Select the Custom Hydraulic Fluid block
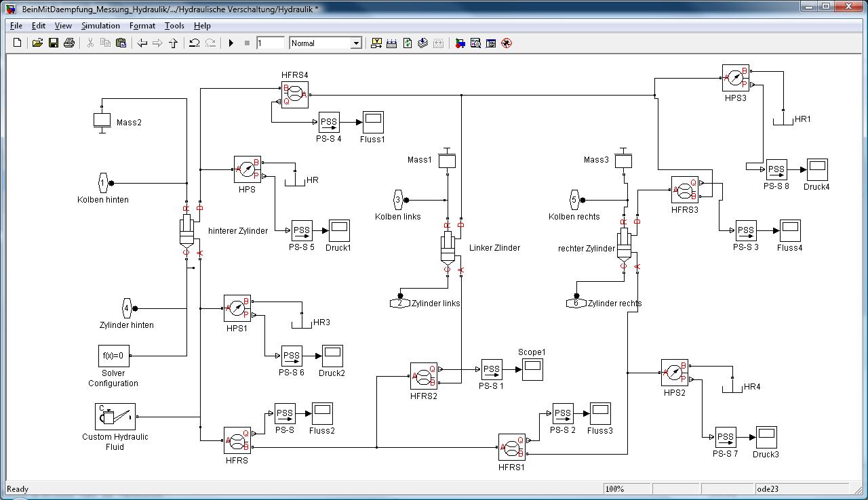 [x=115, y=417]
